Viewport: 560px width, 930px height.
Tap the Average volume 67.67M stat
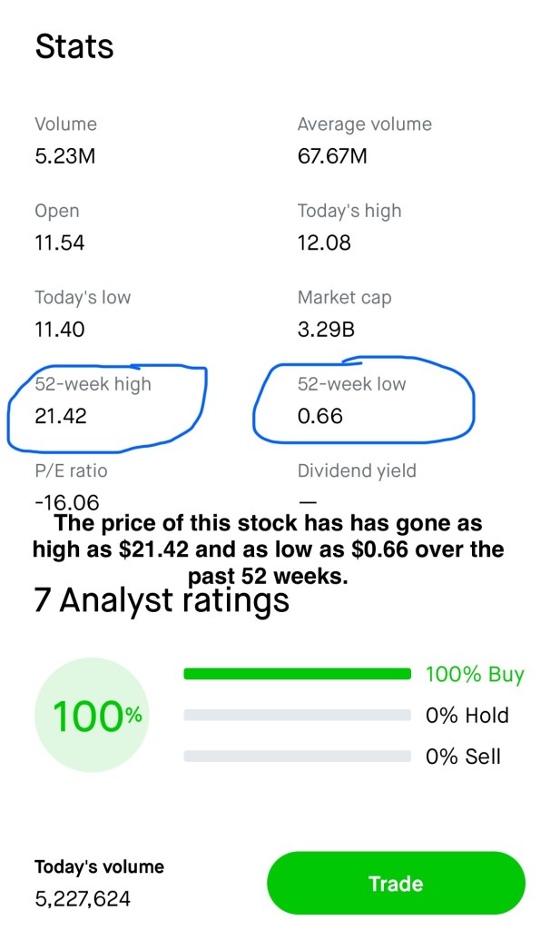pyautogui.click(x=332, y=156)
